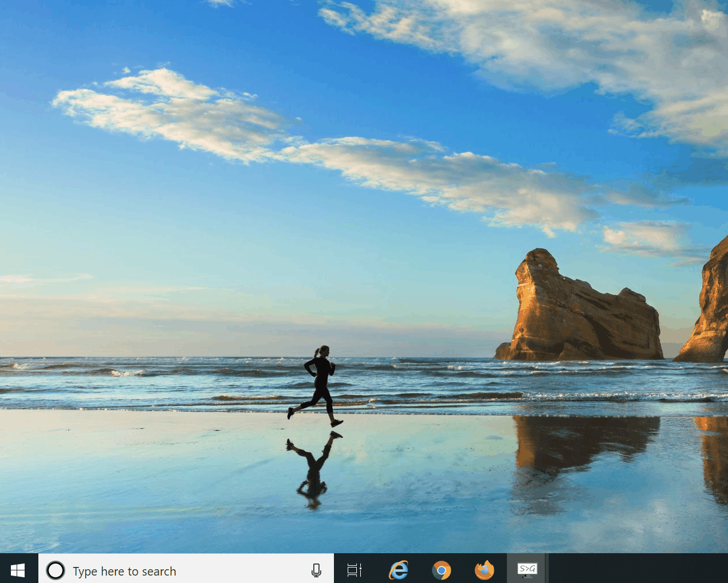728x583 pixels.
Task: Activate the microphone voice search icon
Action: click(316, 570)
